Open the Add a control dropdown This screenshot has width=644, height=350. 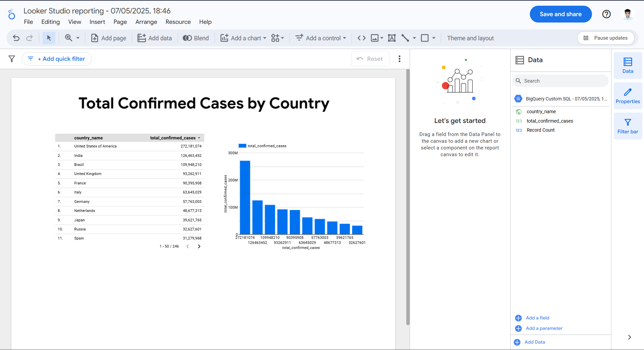[320, 38]
